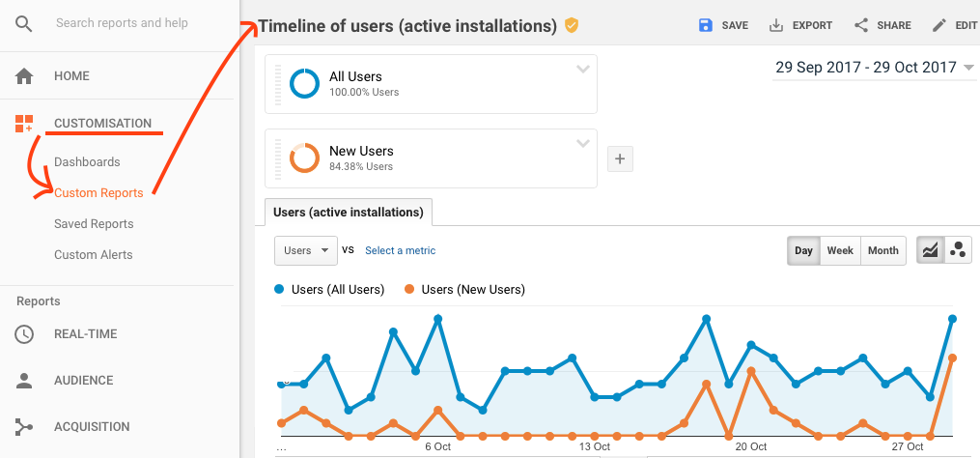Open Custom Alerts
Image resolution: width=980 pixels, height=458 pixels.
tap(93, 255)
